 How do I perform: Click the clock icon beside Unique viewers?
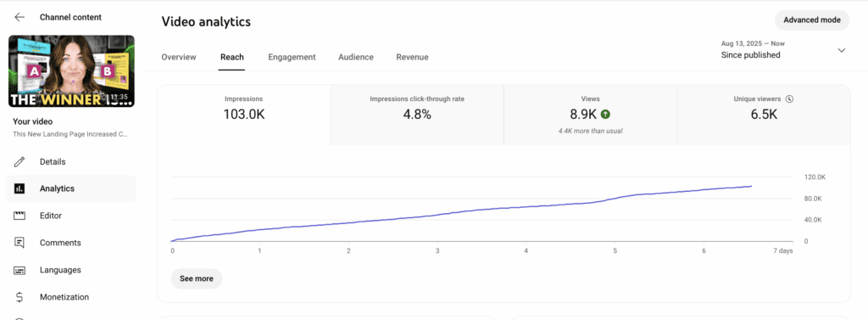(x=789, y=98)
